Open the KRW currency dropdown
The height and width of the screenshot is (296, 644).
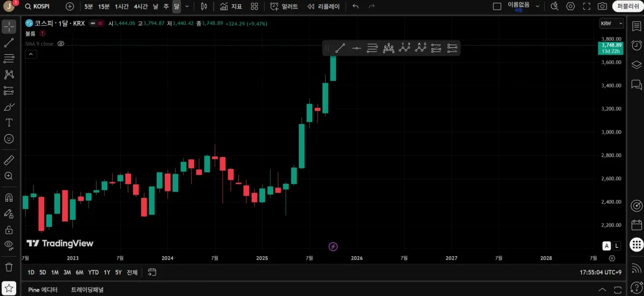612,24
